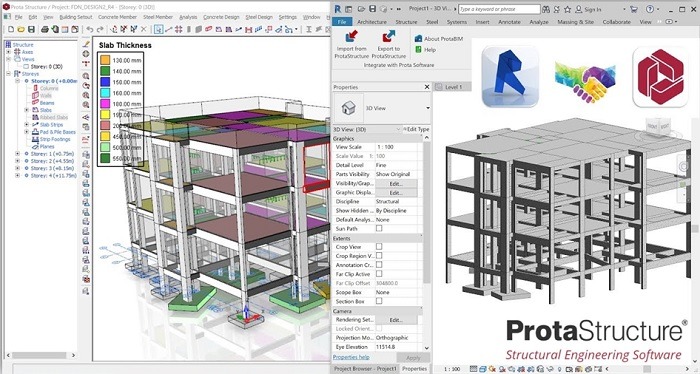Viewport: 700px width, 374px height.
Task: Click the Edit Type button
Action: click(416, 129)
